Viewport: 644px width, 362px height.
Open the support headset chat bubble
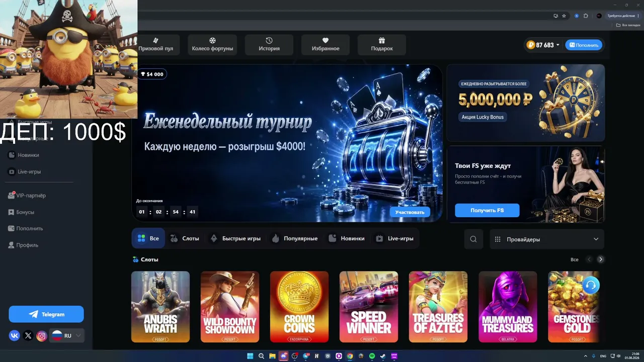pyautogui.click(x=591, y=286)
